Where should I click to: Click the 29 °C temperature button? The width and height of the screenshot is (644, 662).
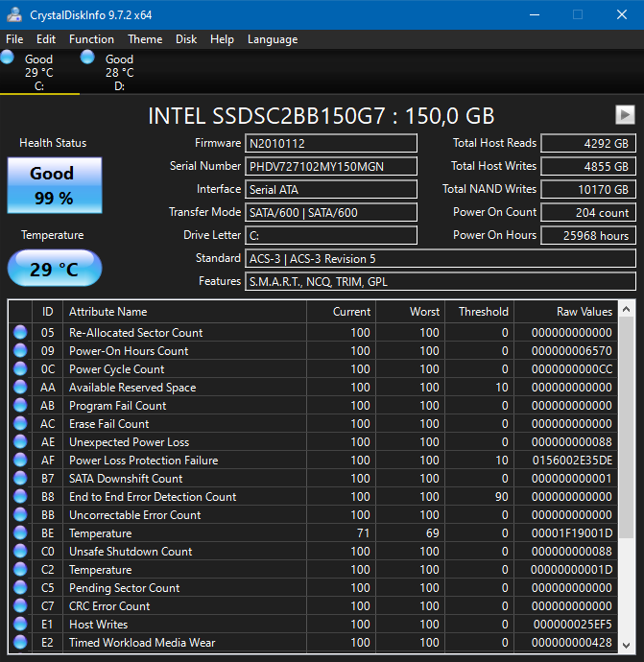point(55,269)
